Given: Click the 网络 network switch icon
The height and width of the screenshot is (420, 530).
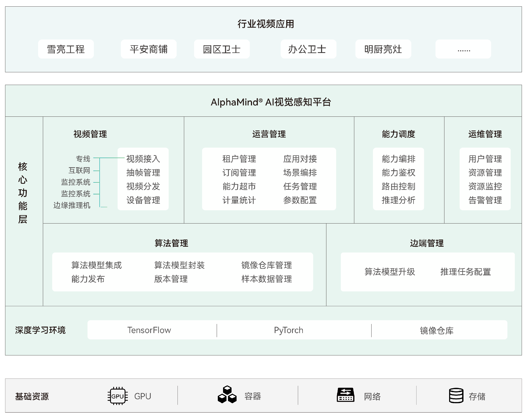Looking at the screenshot, I should pyautogui.click(x=346, y=396).
